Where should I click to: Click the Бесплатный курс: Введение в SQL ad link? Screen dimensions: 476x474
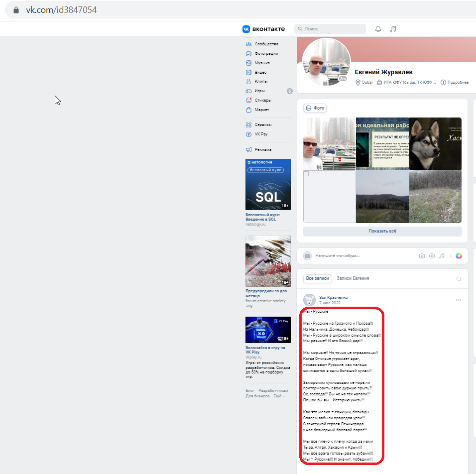[x=262, y=217]
